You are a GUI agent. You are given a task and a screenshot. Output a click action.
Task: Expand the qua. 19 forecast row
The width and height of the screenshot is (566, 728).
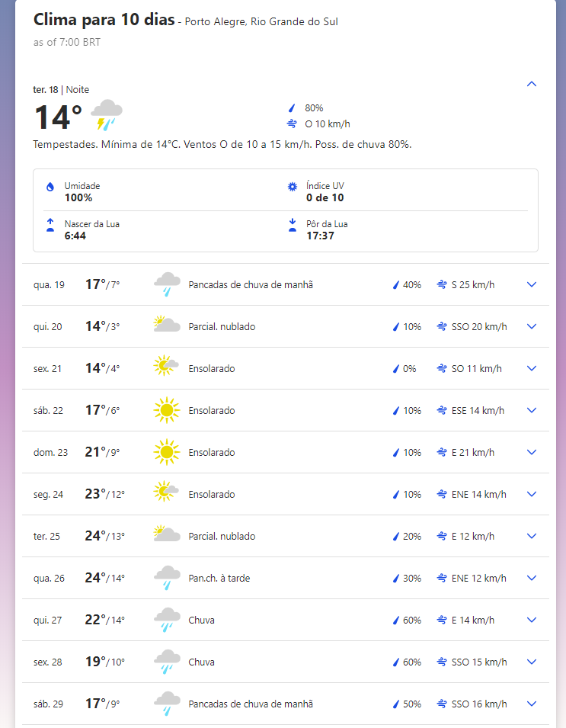point(532,284)
